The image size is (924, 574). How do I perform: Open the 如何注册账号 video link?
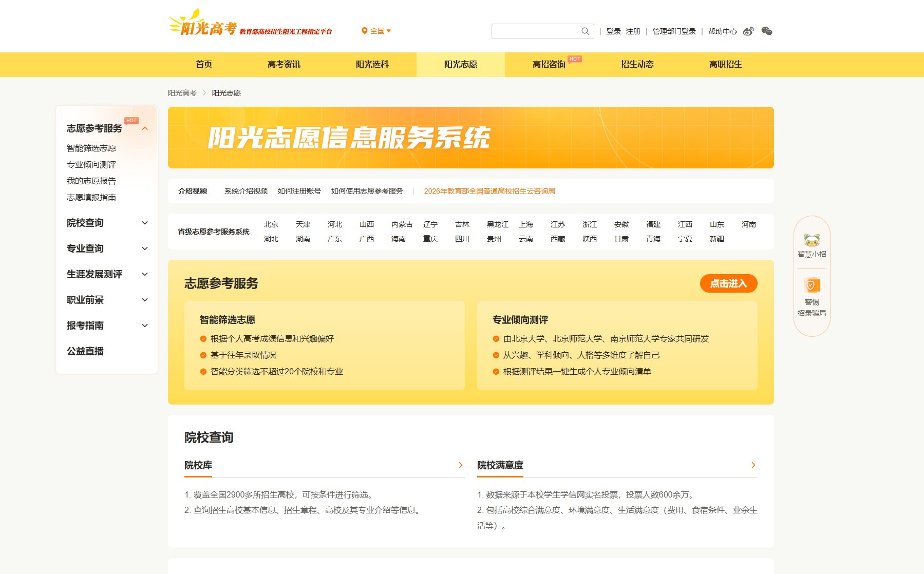299,191
